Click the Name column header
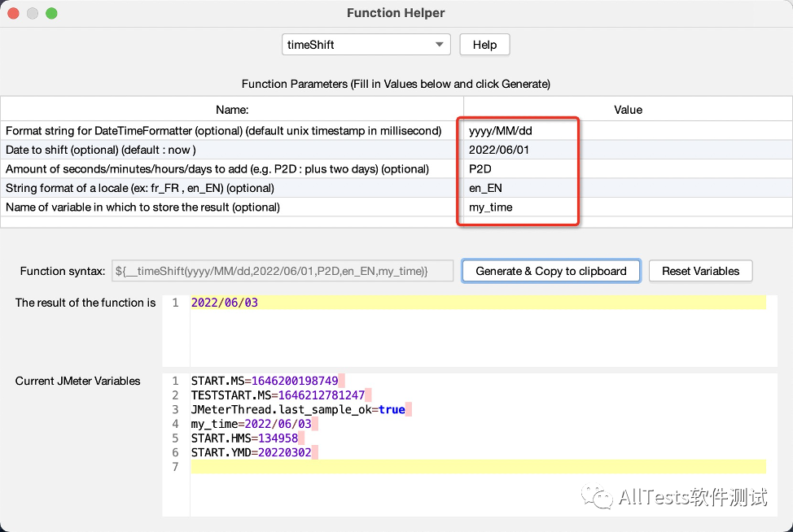Image resolution: width=793 pixels, height=532 pixels. 232,110
